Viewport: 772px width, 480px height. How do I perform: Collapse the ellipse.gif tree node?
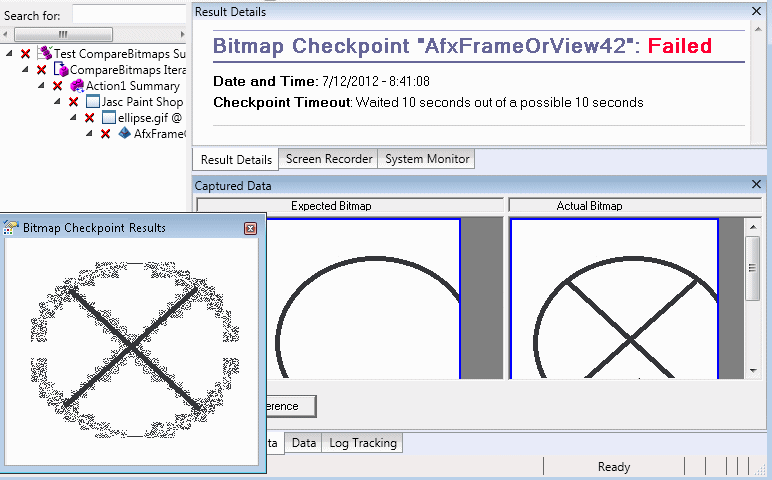[x=73, y=118]
